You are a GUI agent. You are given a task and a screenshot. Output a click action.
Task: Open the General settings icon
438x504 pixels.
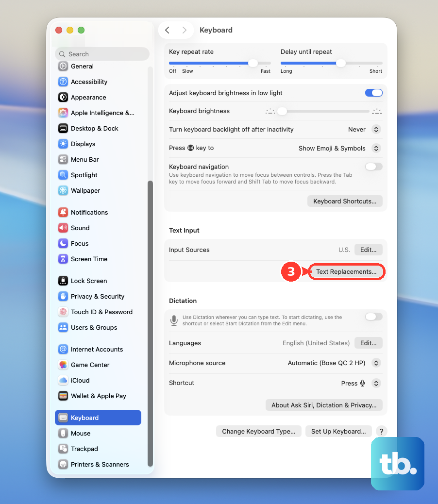[x=63, y=66]
